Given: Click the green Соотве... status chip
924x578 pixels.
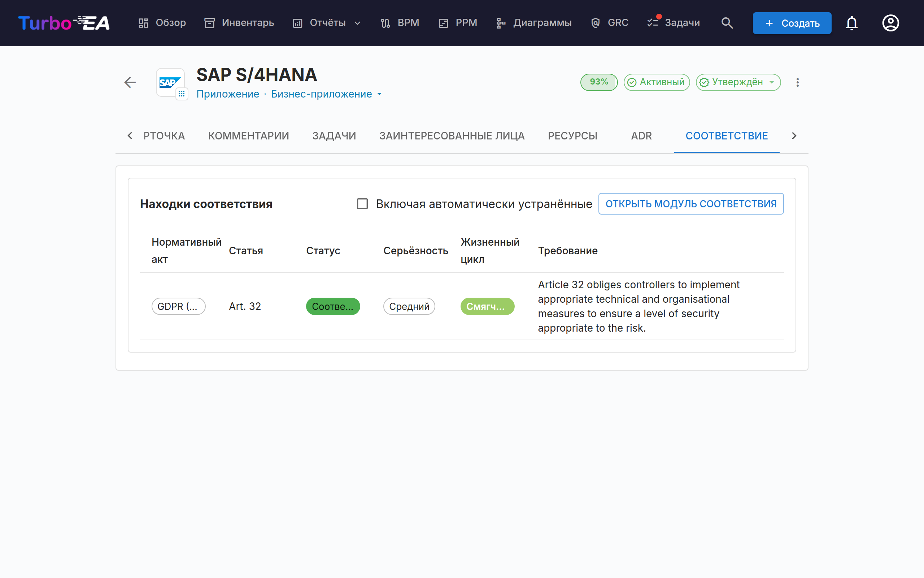Looking at the screenshot, I should [x=333, y=306].
